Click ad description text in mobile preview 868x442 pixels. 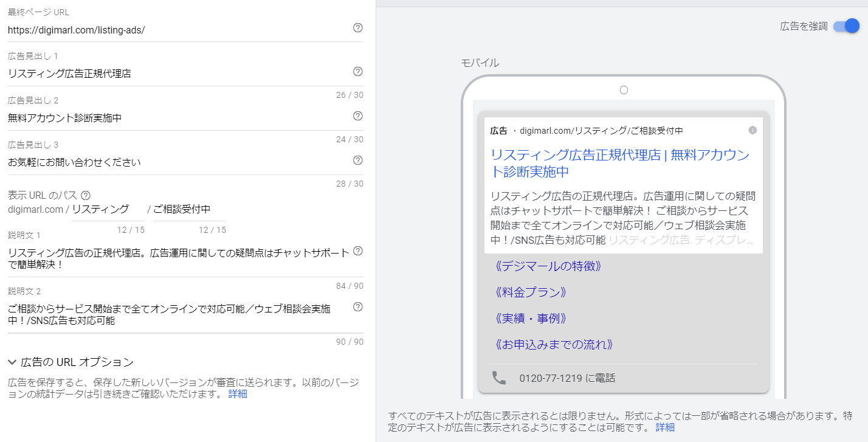pyautogui.click(x=623, y=218)
